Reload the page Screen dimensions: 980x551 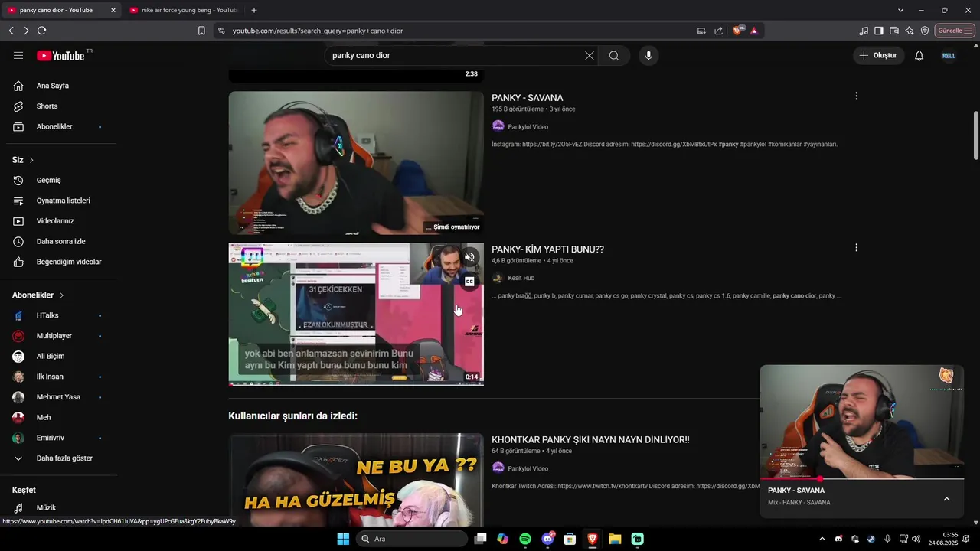point(41,31)
